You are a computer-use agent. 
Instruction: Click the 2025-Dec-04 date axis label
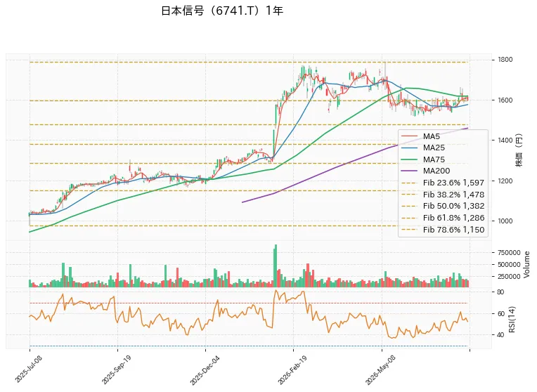pyautogui.click(x=205, y=370)
